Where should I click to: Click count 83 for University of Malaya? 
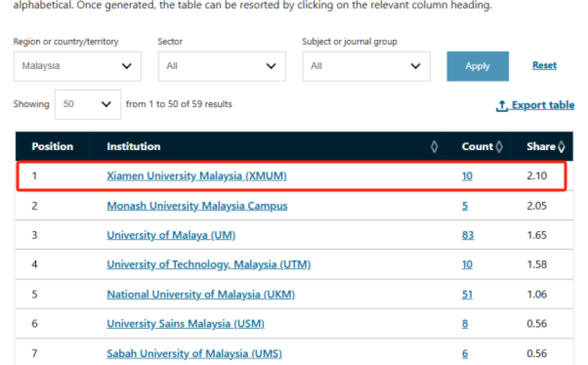click(x=467, y=235)
